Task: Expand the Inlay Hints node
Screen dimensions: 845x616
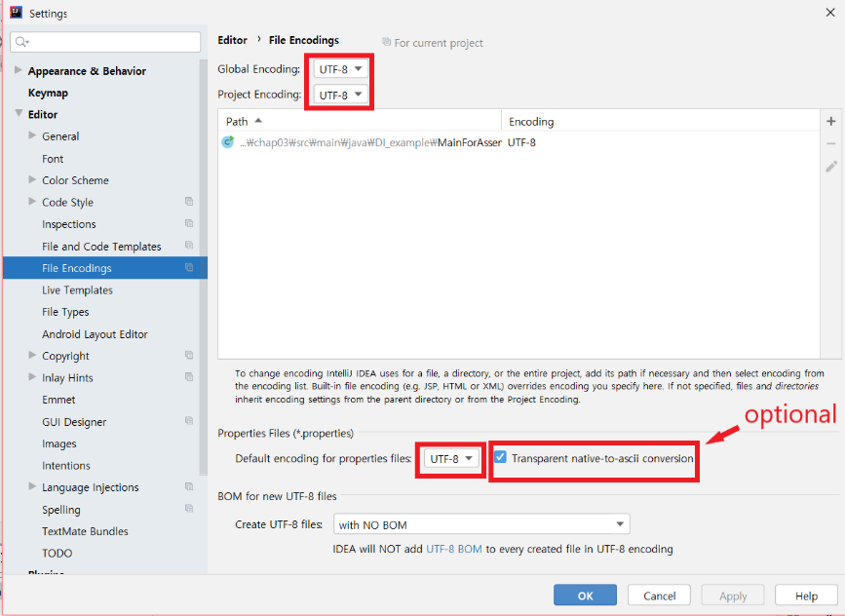Action: click(32, 377)
